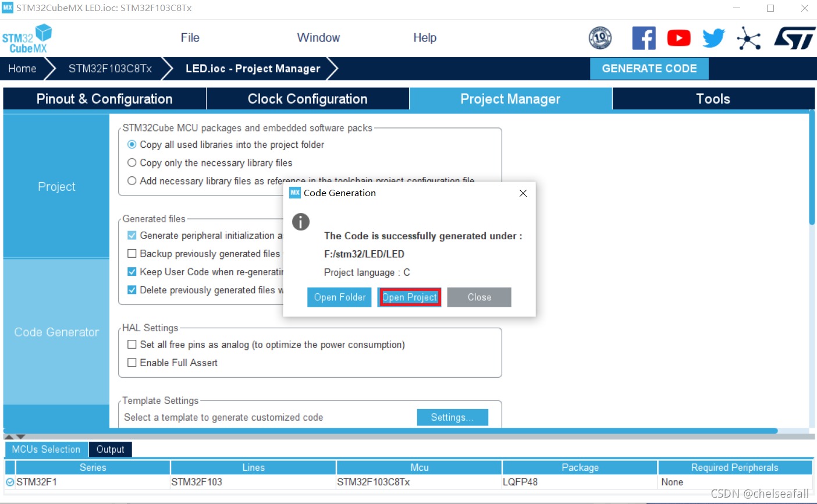Open the Project side section
Screen dimensions: 817x504
click(56, 186)
